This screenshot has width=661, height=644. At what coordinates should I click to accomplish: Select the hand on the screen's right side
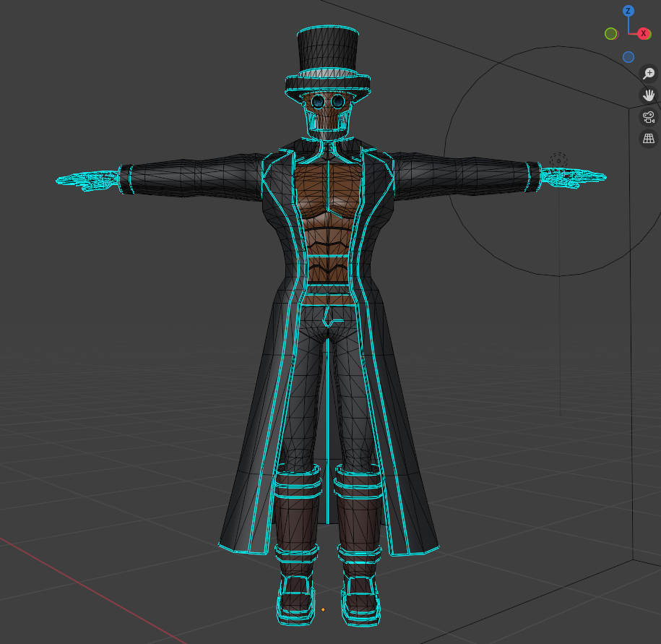(x=572, y=177)
